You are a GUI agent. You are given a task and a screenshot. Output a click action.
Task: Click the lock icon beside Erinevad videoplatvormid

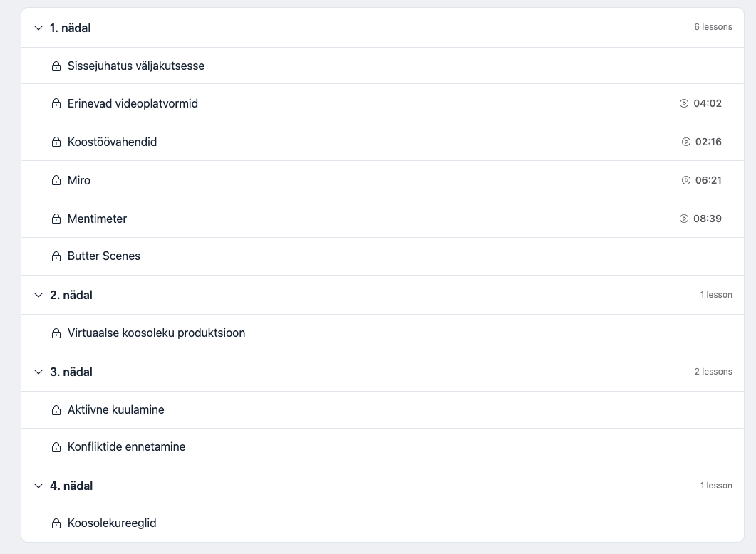[x=56, y=103]
